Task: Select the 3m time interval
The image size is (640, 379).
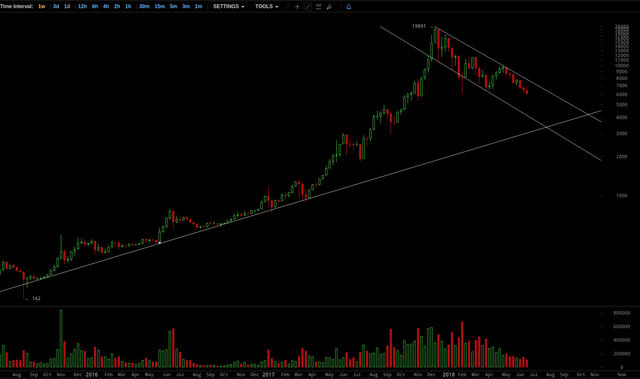Action: [186, 7]
